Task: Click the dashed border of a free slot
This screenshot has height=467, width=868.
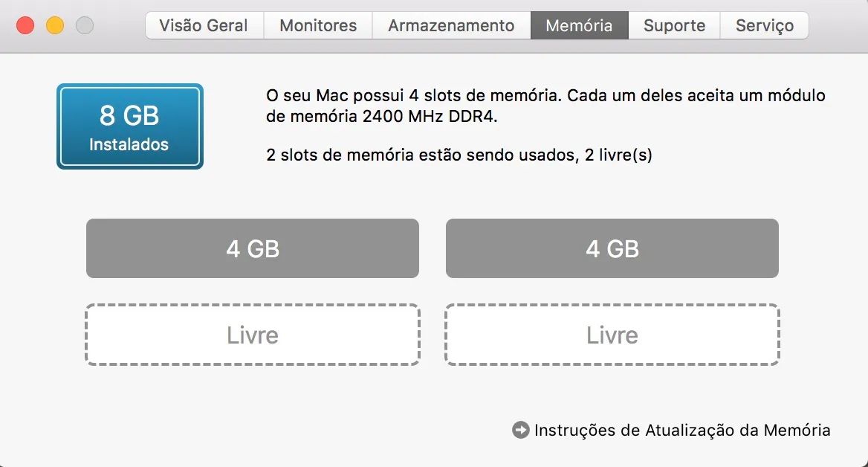Action: click(x=253, y=306)
